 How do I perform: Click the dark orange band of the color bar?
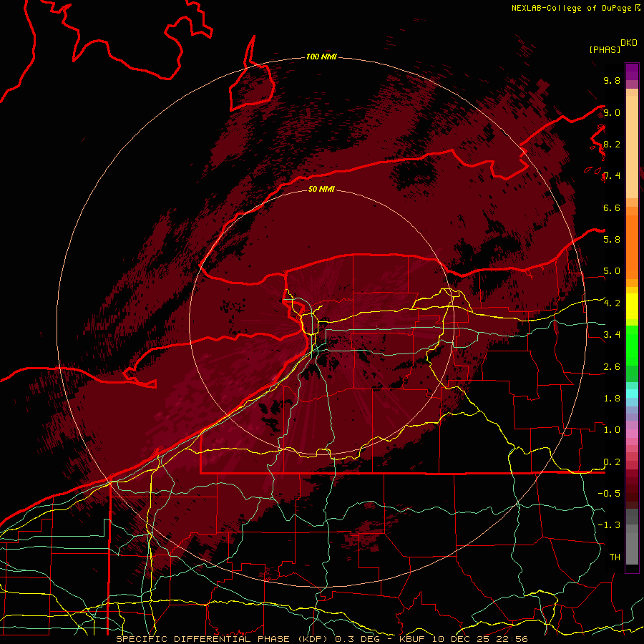[632, 248]
